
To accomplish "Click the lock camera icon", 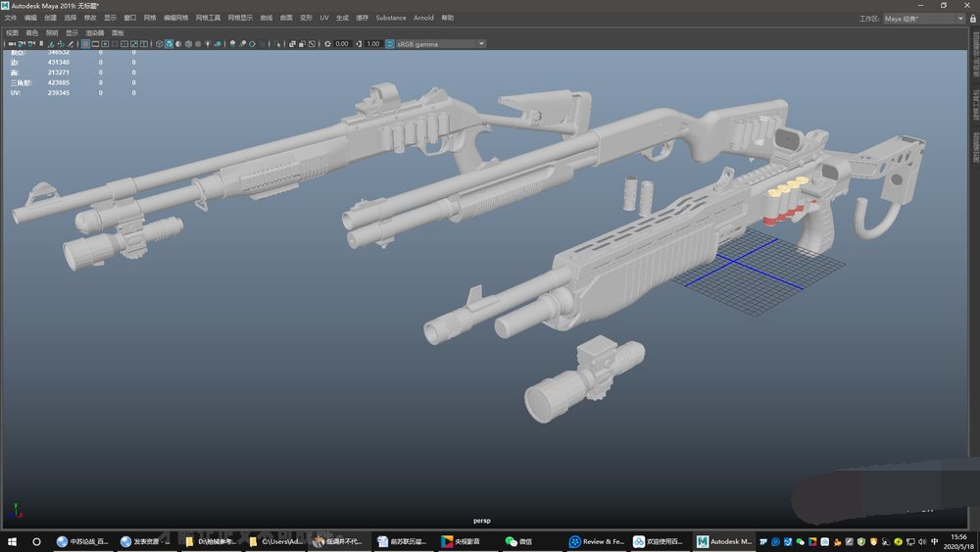I will click(x=22, y=44).
